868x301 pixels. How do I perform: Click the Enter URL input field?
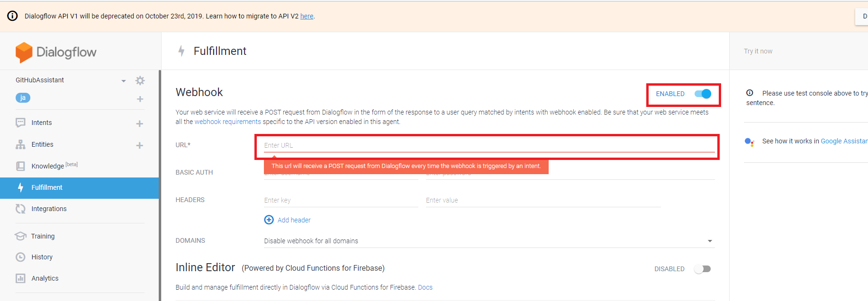pyautogui.click(x=488, y=145)
